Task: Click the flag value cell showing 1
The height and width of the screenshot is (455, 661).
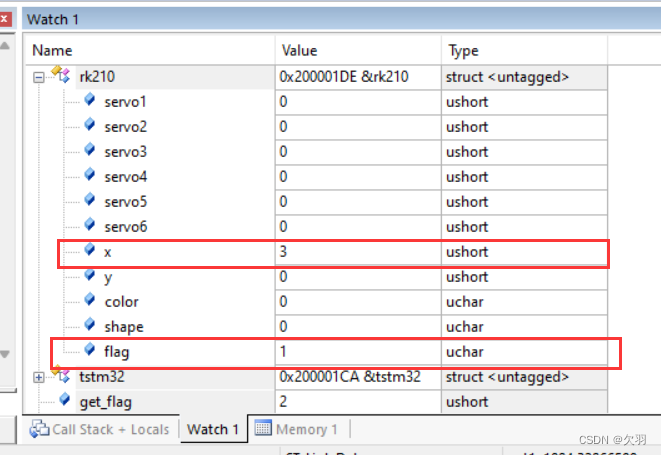Action: pyautogui.click(x=358, y=351)
